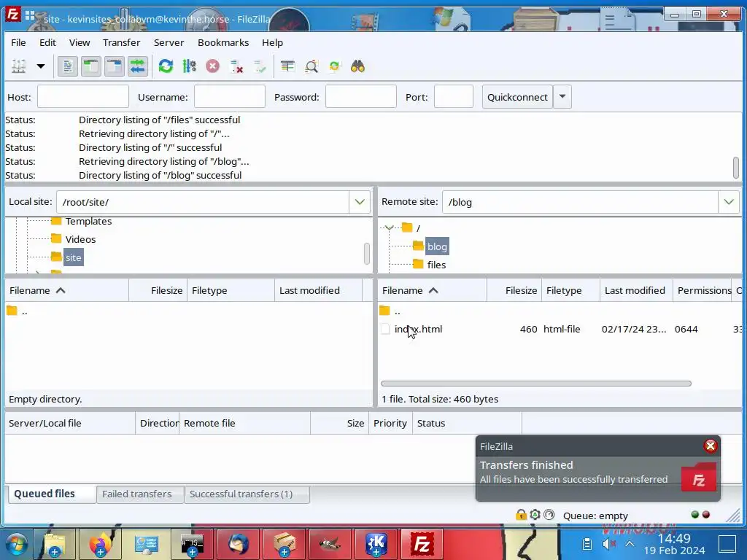Refresh file and folder lists
747x560 pixels.
(x=166, y=66)
